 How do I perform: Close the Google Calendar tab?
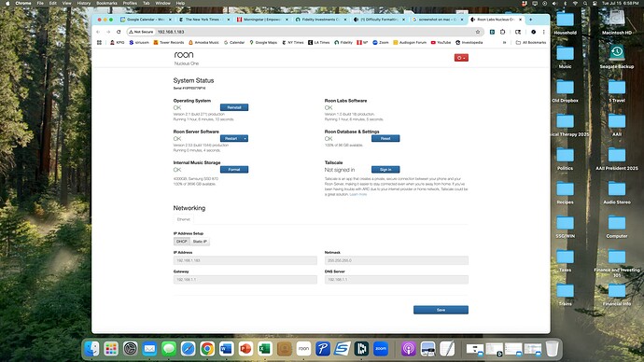170,20
